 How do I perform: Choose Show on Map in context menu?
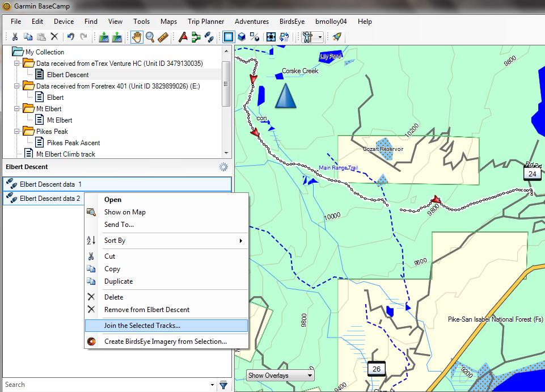[125, 212]
